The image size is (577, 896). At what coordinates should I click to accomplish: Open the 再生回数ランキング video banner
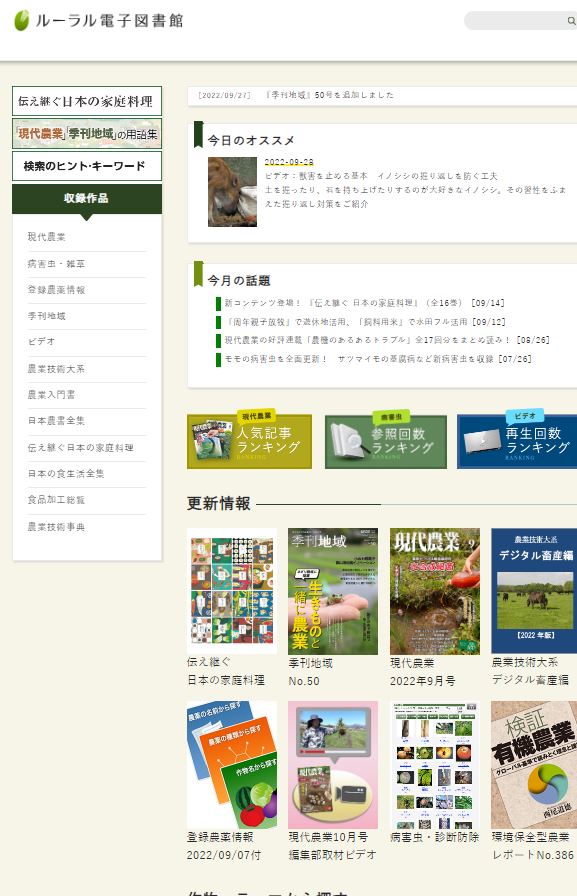516,441
